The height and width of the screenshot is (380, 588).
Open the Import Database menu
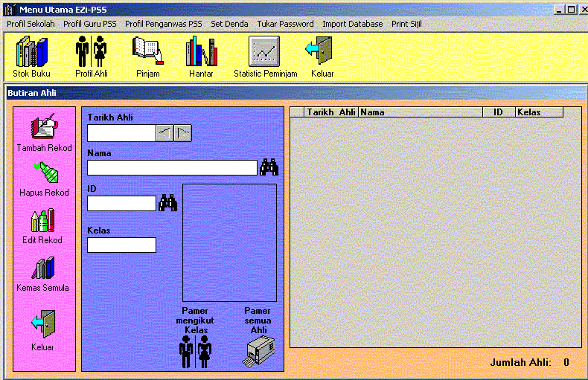click(x=352, y=24)
